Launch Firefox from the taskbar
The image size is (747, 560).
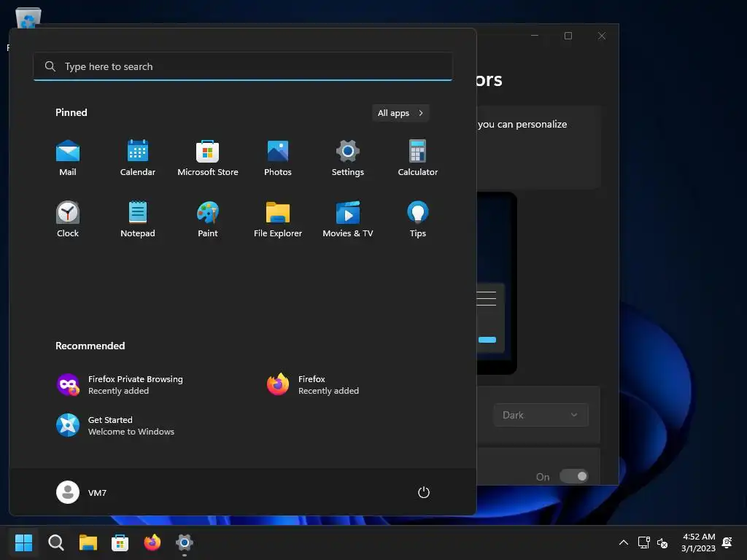(x=152, y=542)
